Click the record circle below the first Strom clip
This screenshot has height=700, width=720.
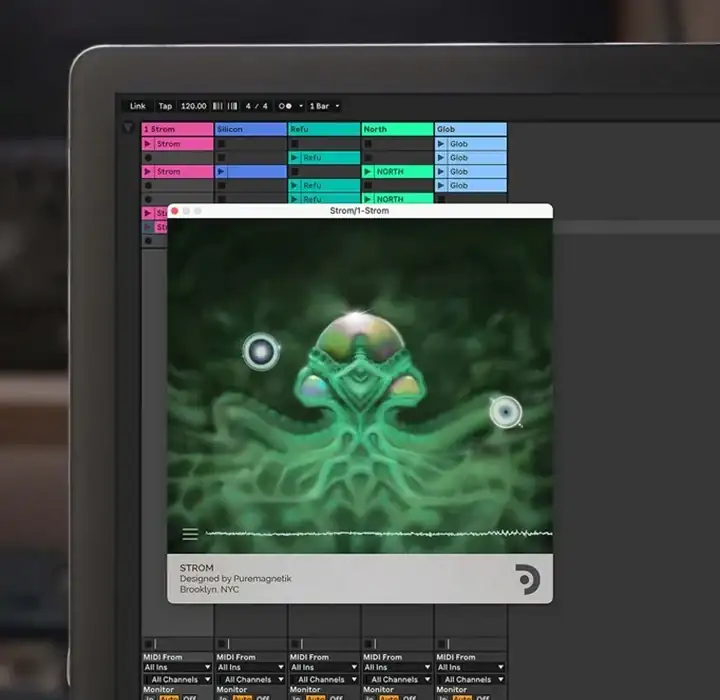148,158
